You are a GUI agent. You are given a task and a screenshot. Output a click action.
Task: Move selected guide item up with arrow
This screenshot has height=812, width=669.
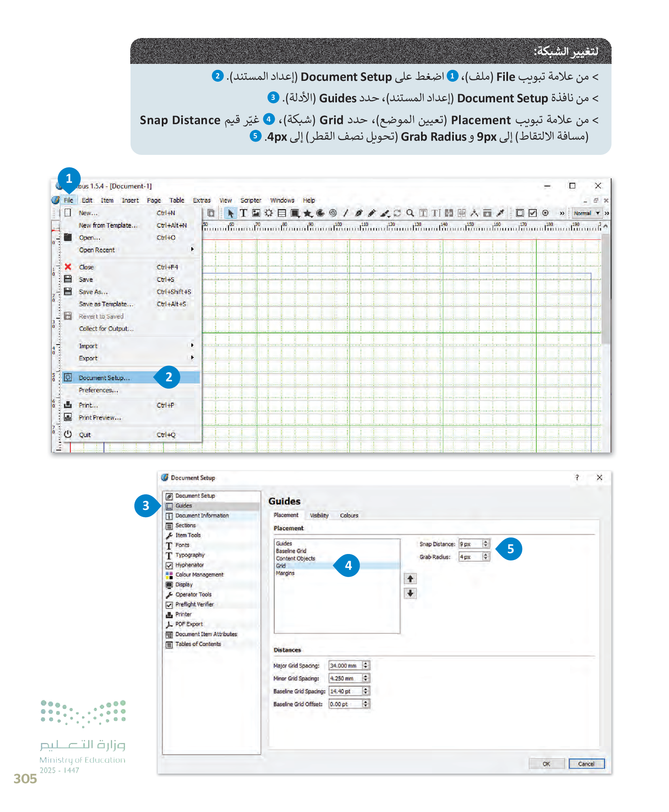coord(410,579)
